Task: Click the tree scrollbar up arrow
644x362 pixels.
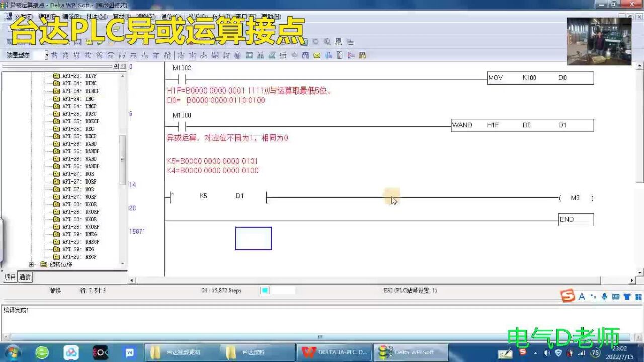Action: point(123,75)
